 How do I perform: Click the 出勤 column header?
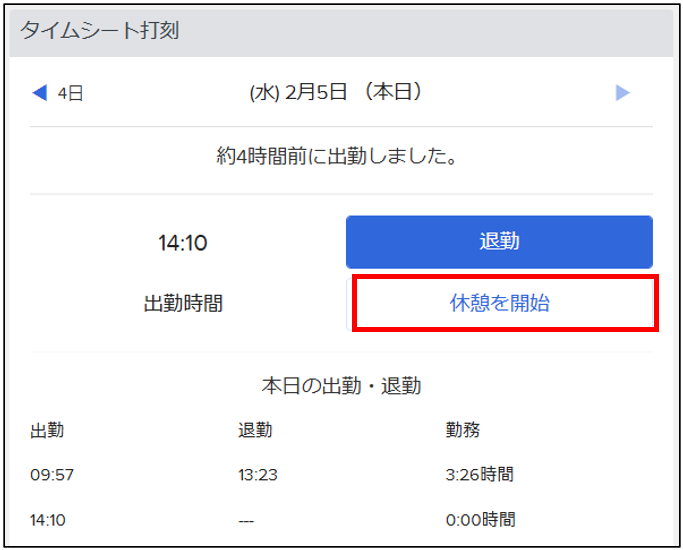(x=47, y=430)
